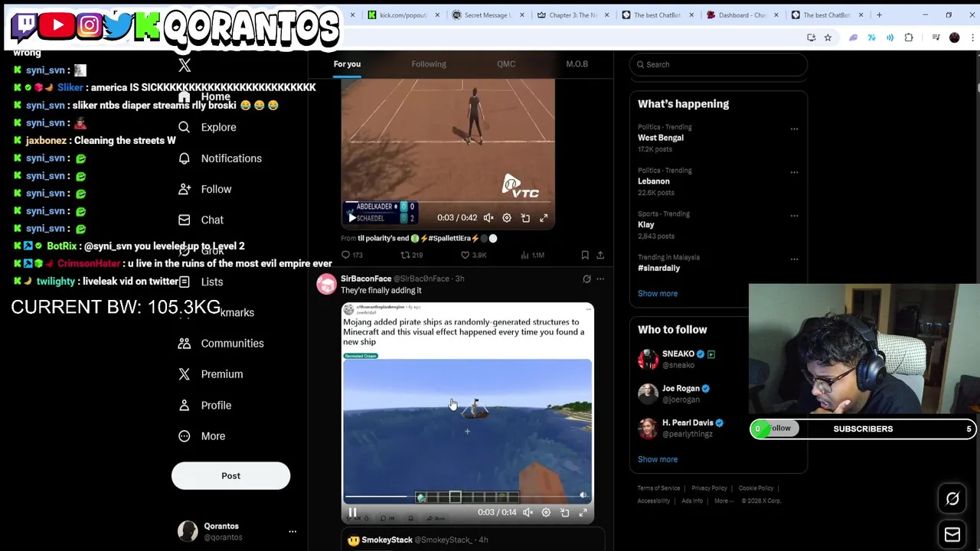This screenshot has height=551, width=980.
Task: Open messages envelope floating button
Action: click(x=952, y=535)
